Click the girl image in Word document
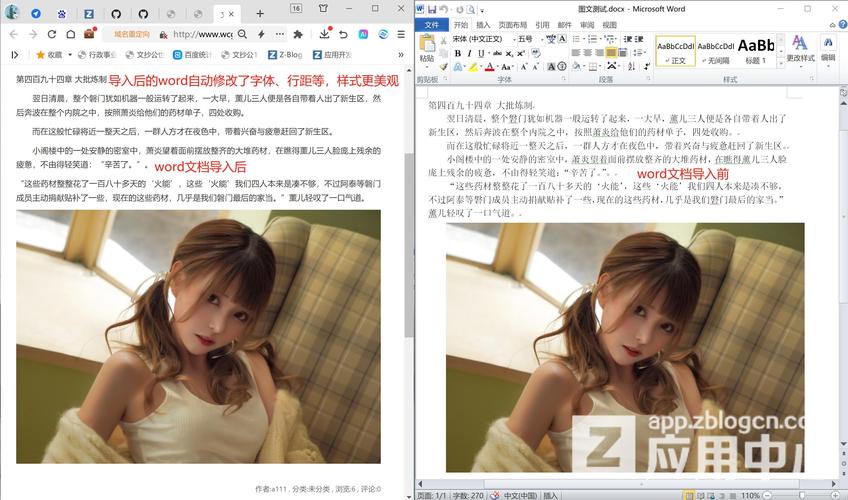Screen dimensions: 848x500 [625, 347]
